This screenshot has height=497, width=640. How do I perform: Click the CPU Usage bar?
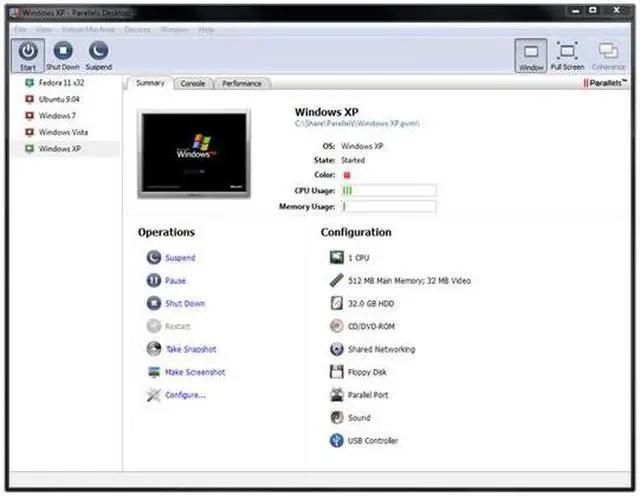coord(389,190)
